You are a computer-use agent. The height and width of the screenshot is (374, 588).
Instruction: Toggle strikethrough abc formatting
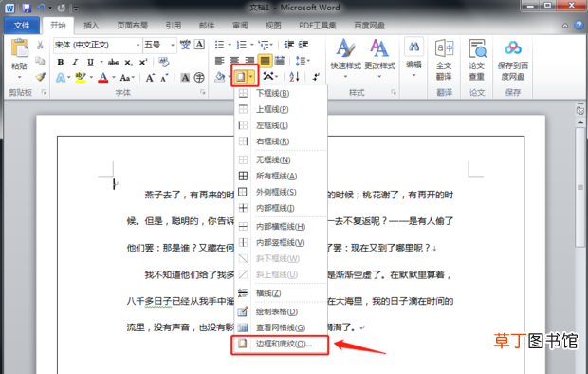point(113,62)
